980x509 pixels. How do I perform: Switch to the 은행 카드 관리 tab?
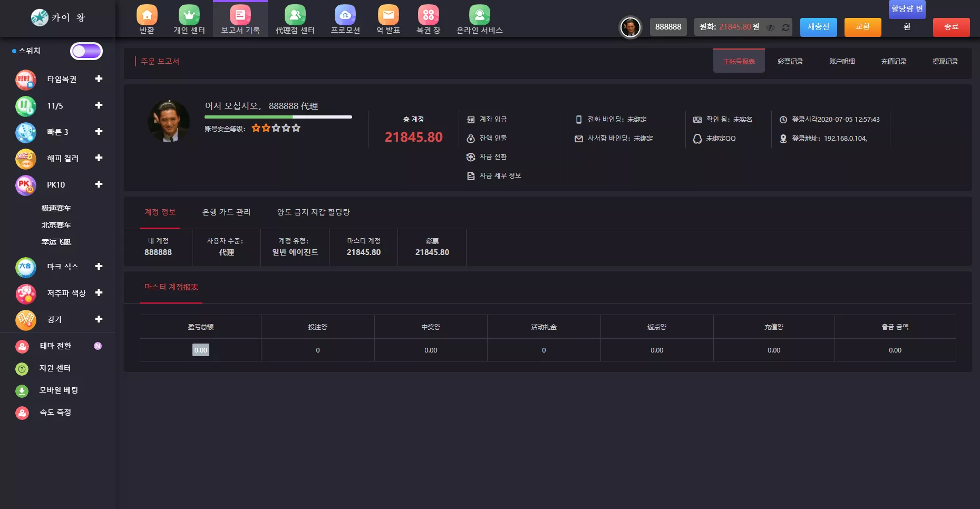226,212
